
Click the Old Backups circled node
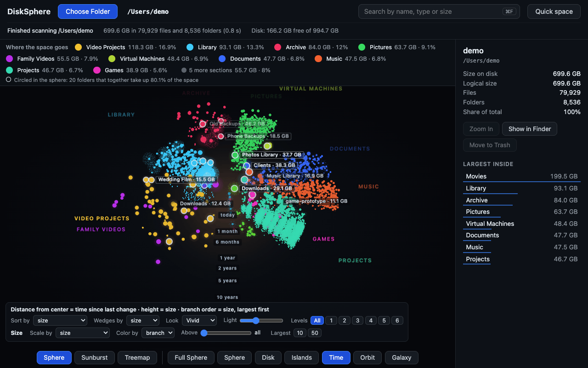click(x=203, y=124)
